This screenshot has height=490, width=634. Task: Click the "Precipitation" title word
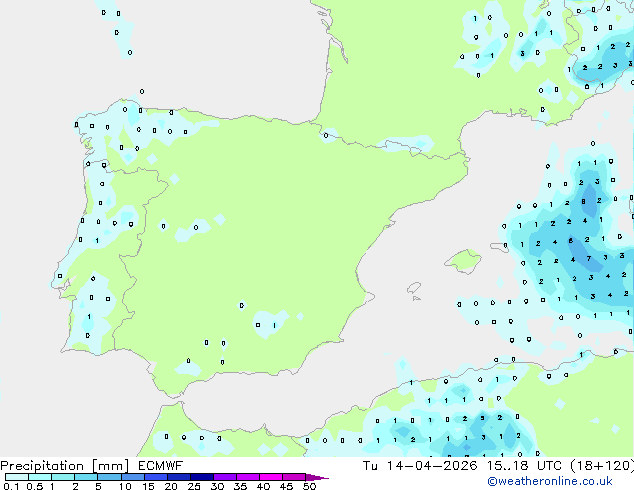coord(42,466)
